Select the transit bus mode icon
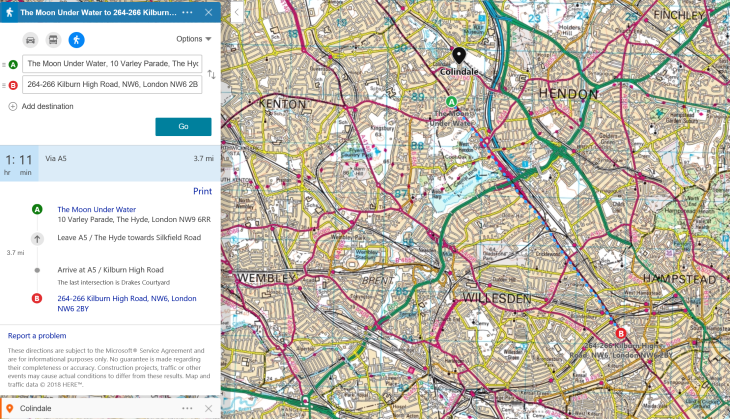Image resolution: width=730 pixels, height=419 pixels. (53, 40)
